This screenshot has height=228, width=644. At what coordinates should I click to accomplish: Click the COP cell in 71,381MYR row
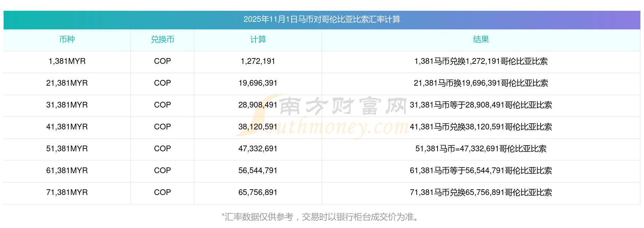[x=162, y=193]
